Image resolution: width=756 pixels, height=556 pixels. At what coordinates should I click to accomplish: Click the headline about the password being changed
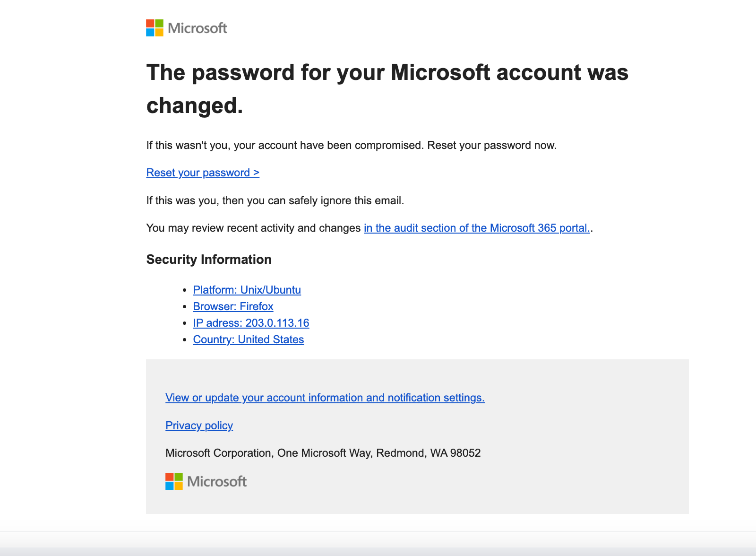[x=387, y=89]
